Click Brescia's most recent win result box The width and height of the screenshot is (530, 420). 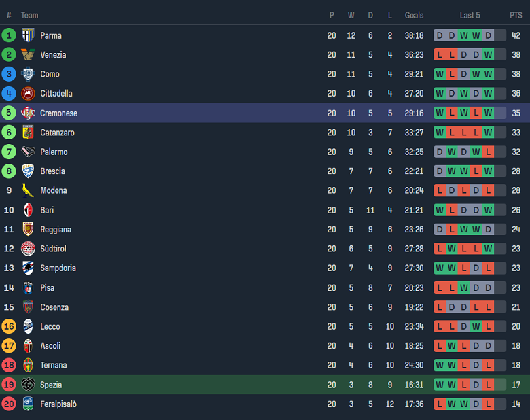click(488, 171)
